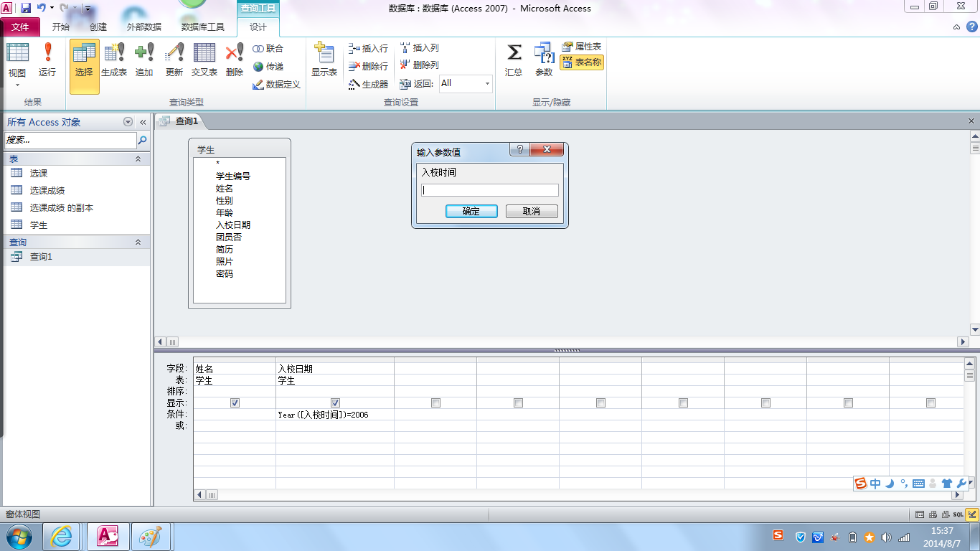
Task: Uncheck 显示 box for 入校日期 column
Action: (335, 403)
